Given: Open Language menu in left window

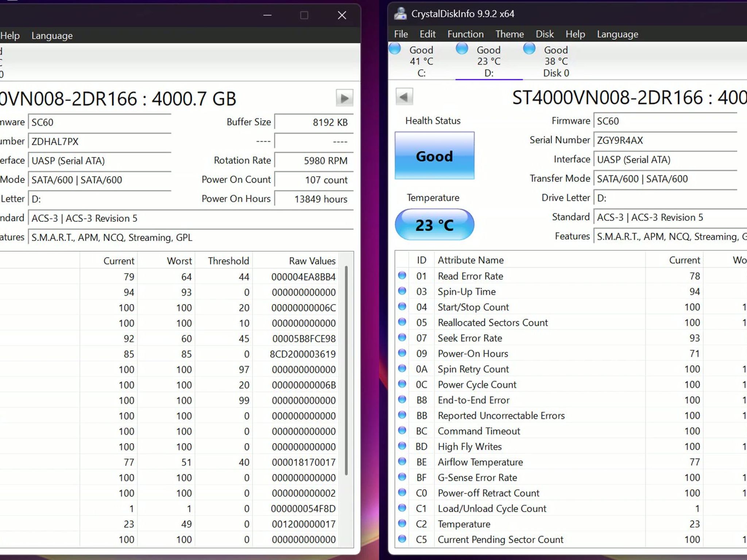Looking at the screenshot, I should [52, 36].
